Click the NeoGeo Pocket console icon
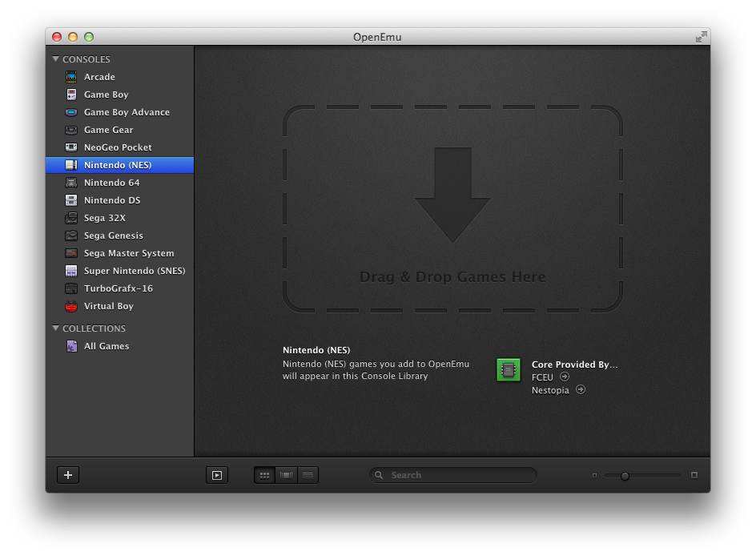 tap(70, 147)
